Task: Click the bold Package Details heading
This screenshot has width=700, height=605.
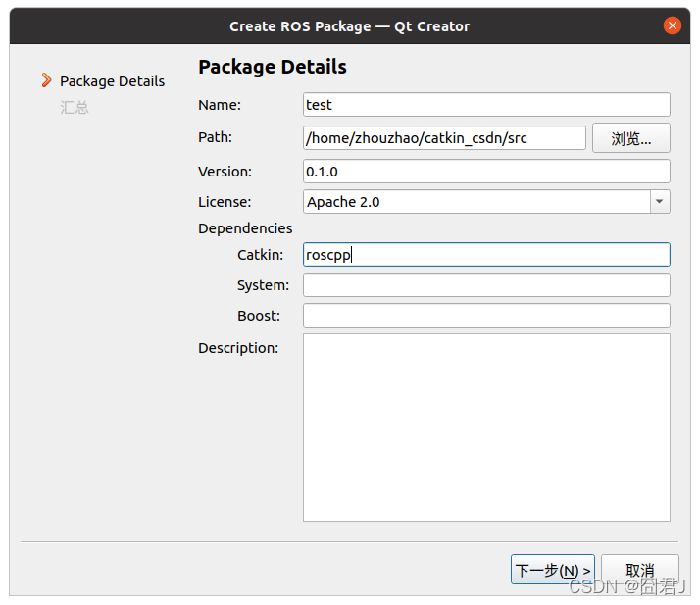Action: point(273,68)
